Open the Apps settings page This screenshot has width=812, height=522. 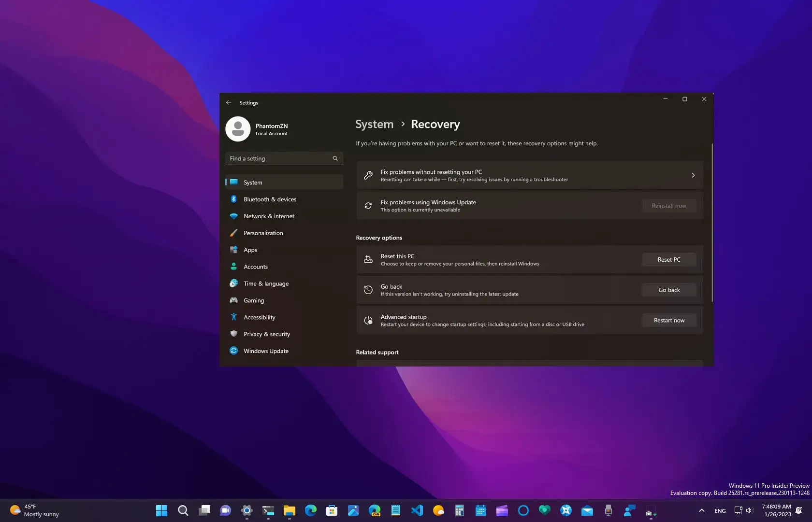284,250
